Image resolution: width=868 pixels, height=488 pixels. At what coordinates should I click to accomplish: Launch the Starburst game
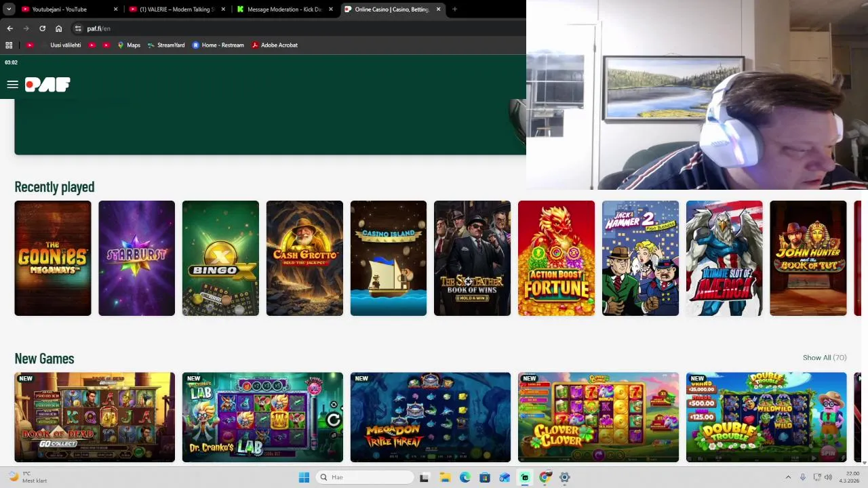(x=136, y=258)
